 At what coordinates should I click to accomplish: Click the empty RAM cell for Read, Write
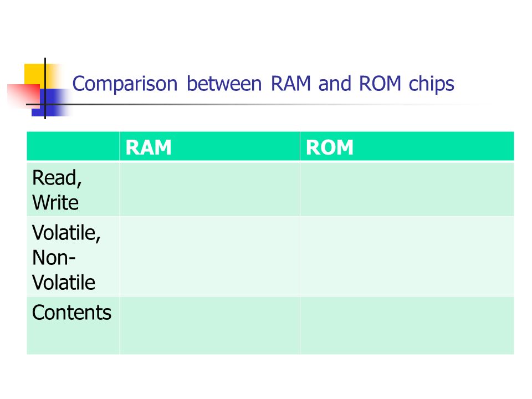209,190
